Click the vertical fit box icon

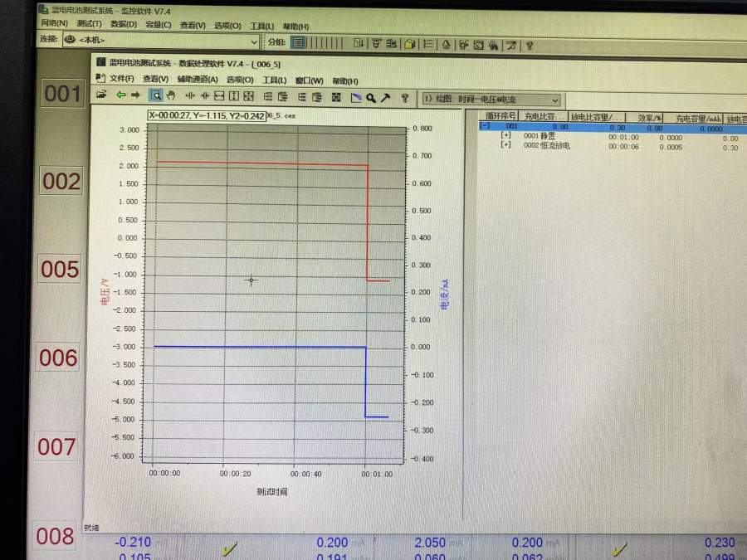234,96
